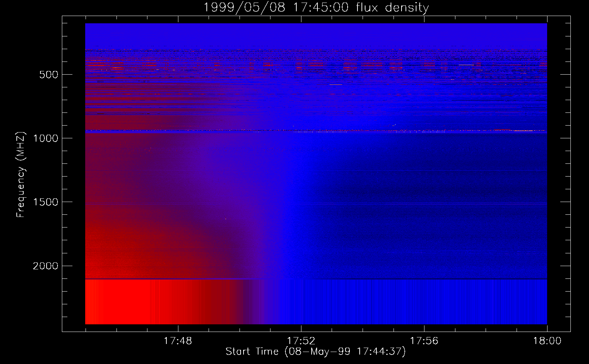Screen dimensions: 589x364
Task: Click the 1000 frequency axis label
Action: pyautogui.click(x=46, y=138)
